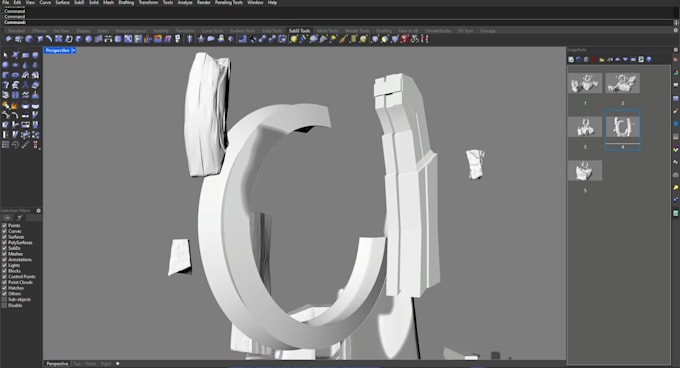Click in the Command input line
This screenshot has height=368, width=680.
pos(338,22)
